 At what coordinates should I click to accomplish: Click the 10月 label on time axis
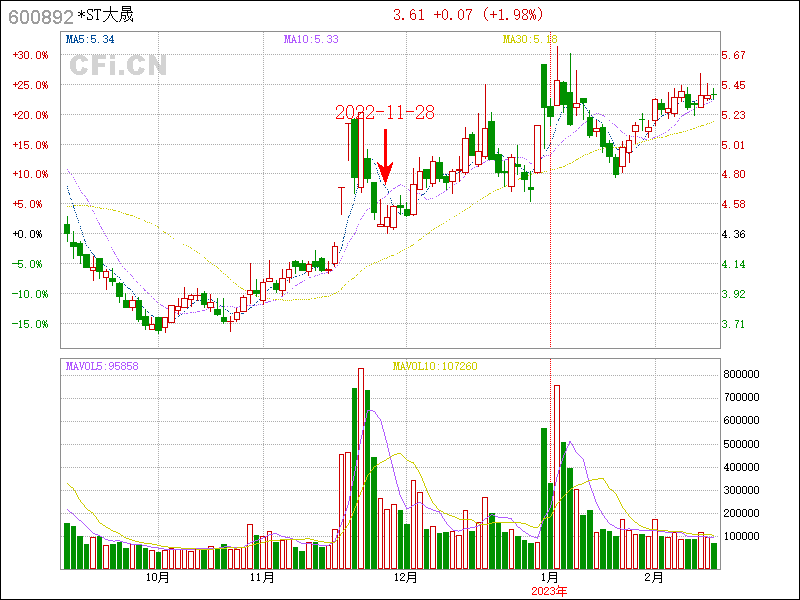click(x=157, y=578)
